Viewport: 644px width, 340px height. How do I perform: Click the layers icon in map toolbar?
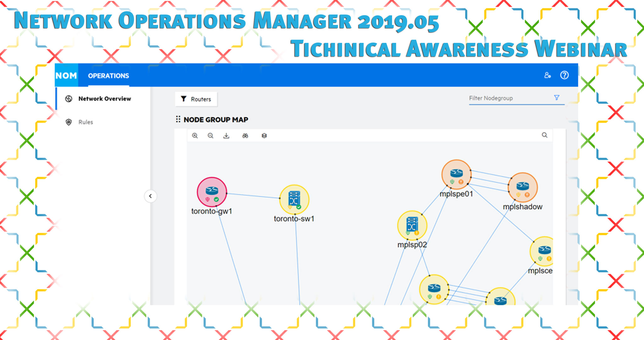click(264, 136)
